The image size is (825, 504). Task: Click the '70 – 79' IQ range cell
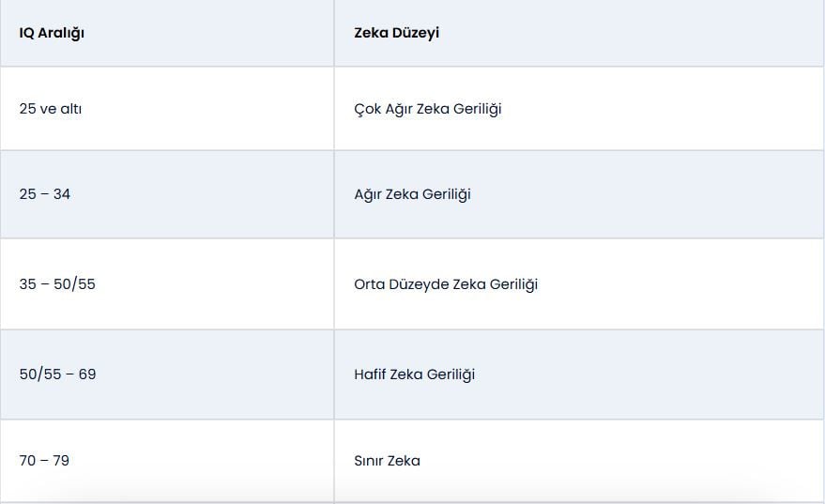pyautogui.click(x=44, y=461)
